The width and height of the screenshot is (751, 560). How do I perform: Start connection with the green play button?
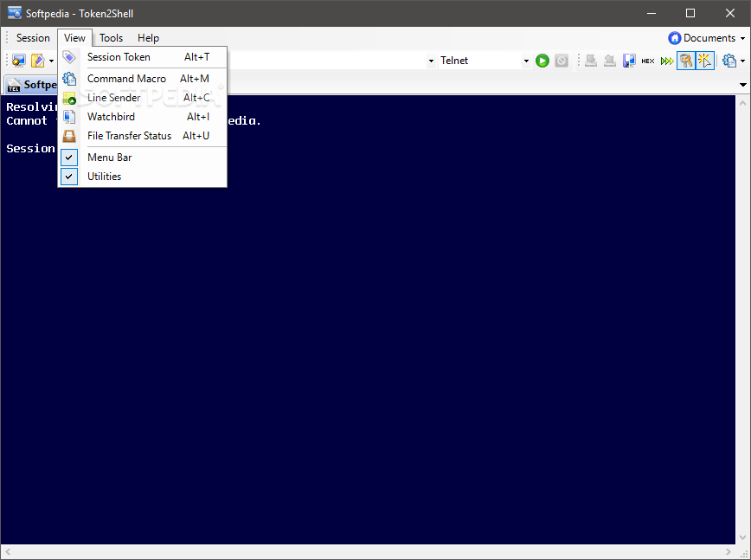pos(542,61)
